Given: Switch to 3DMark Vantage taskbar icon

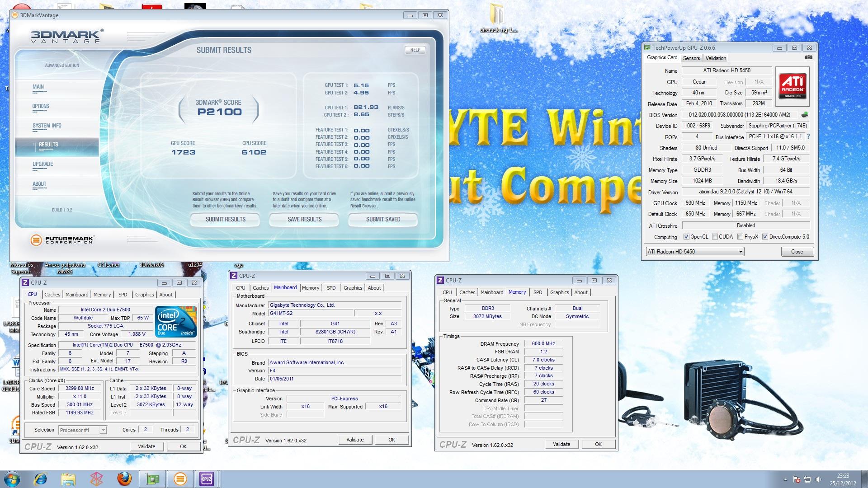Looking at the screenshot, I should pos(180,479).
